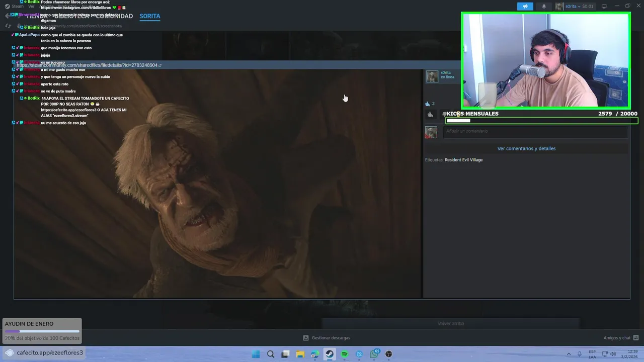
Task: Rate the screenshot with thumbs down
Action: (444, 115)
